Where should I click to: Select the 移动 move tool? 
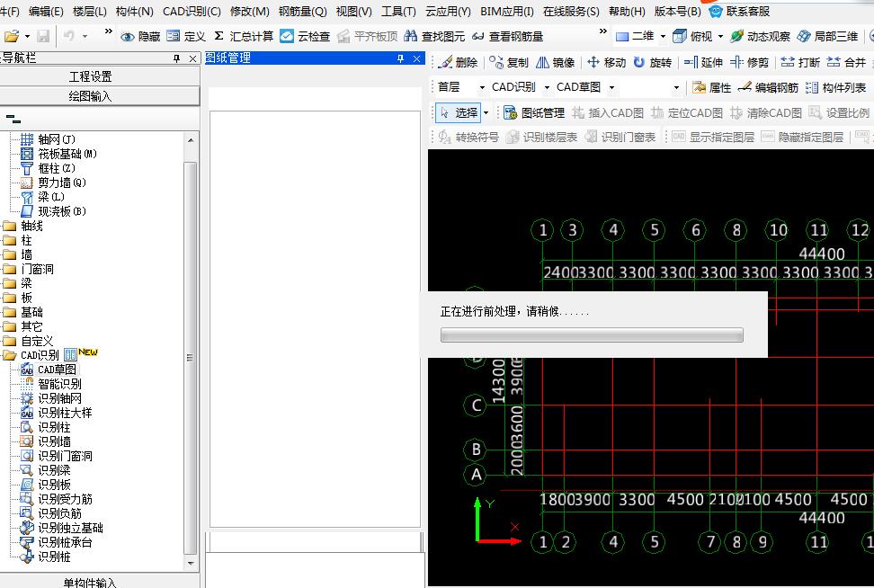tap(607, 62)
